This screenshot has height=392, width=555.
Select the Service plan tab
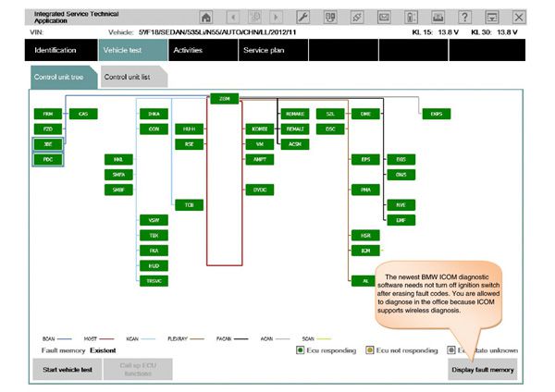tap(264, 50)
